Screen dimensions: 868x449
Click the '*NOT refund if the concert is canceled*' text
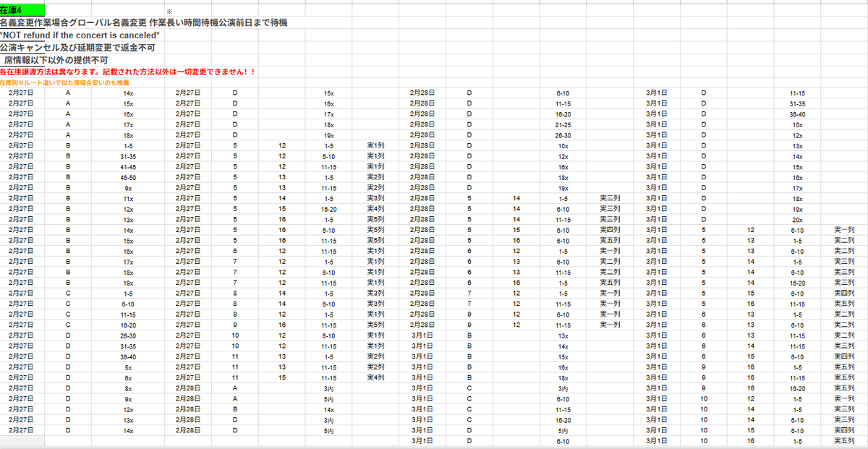(80, 35)
